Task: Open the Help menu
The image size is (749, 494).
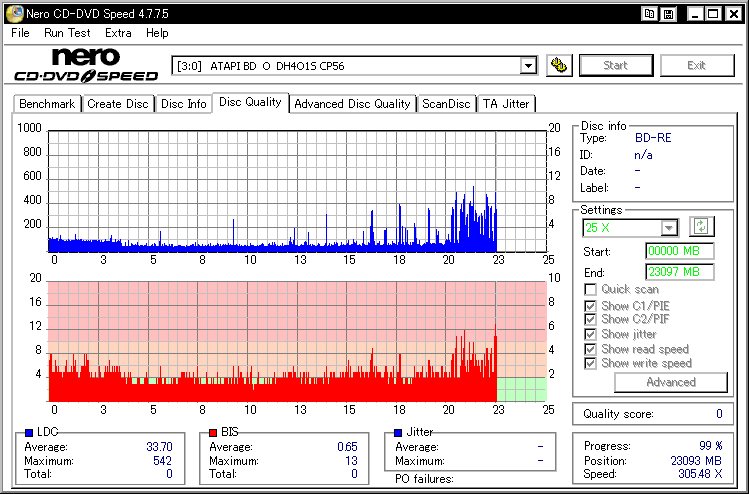Action: pyautogui.click(x=157, y=33)
